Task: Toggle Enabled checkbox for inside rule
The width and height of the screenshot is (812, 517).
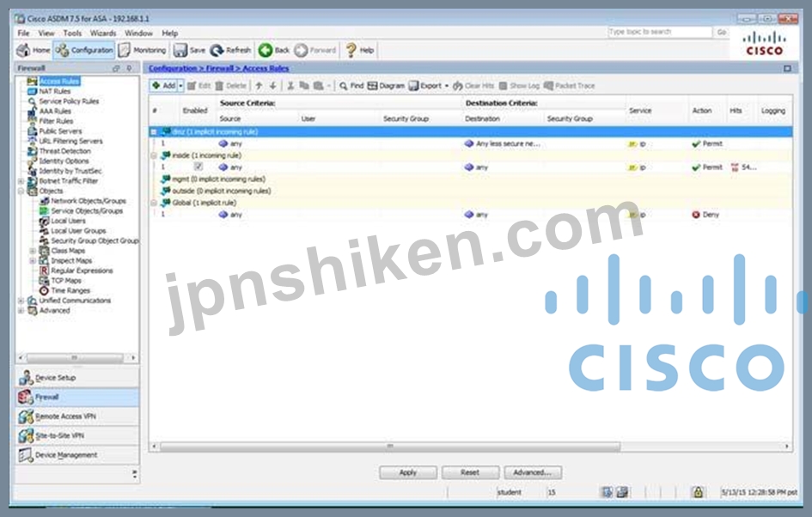Action: (x=198, y=167)
